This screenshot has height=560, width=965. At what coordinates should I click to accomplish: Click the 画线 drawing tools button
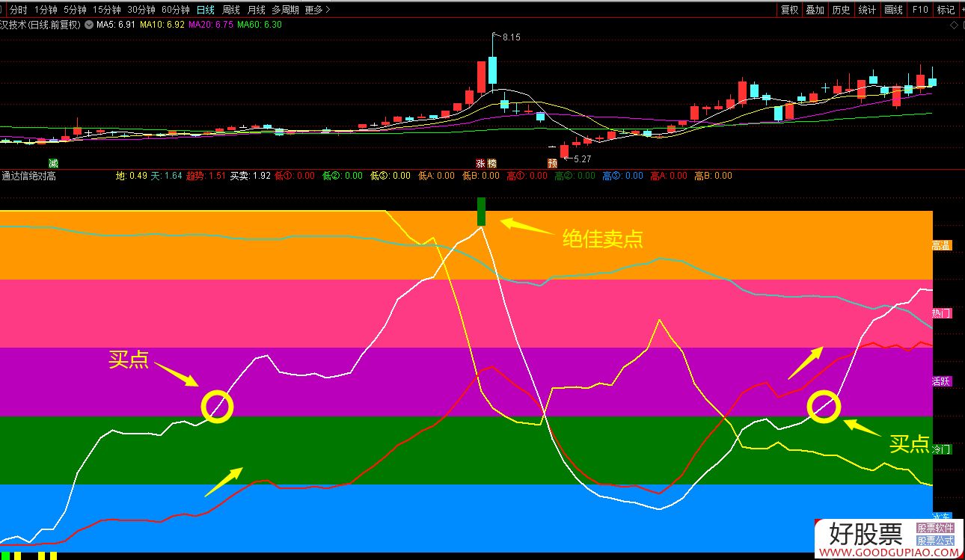pyautogui.click(x=894, y=10)
